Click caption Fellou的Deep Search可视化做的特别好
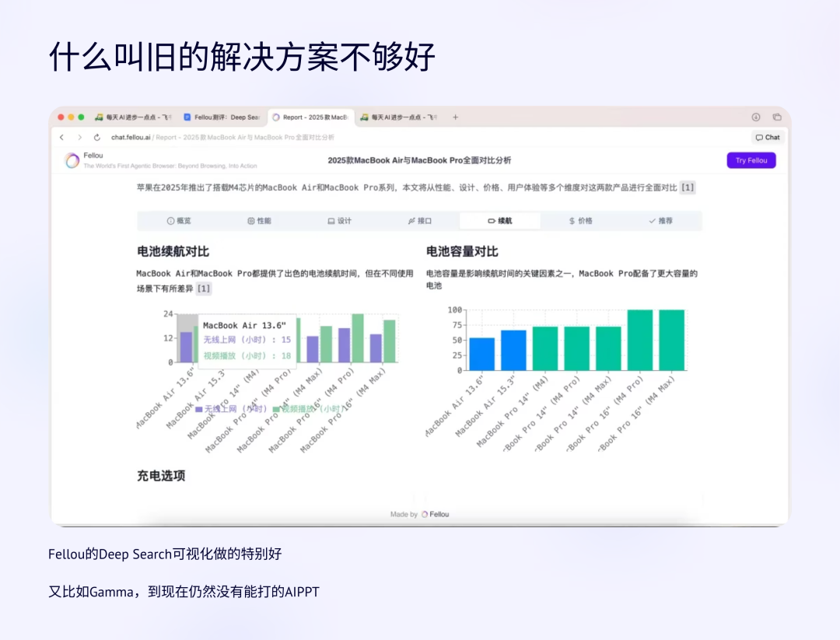Image resolution: width=840 pixels, height=640 pixels. pos(165,554)
